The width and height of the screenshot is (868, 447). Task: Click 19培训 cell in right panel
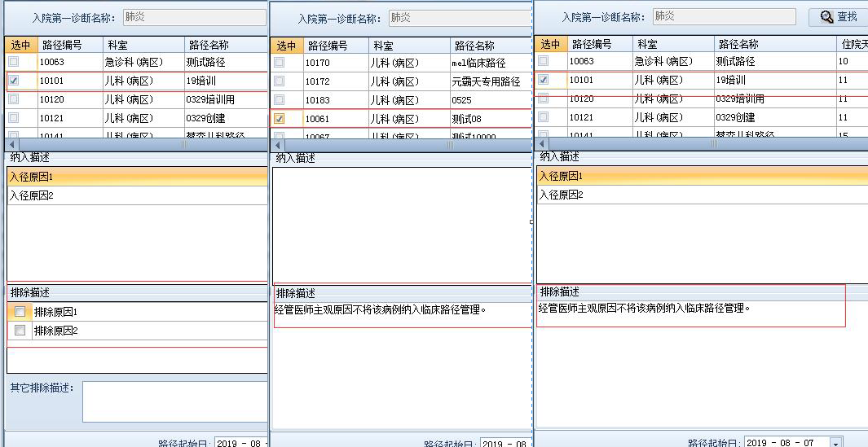[775, 80]
